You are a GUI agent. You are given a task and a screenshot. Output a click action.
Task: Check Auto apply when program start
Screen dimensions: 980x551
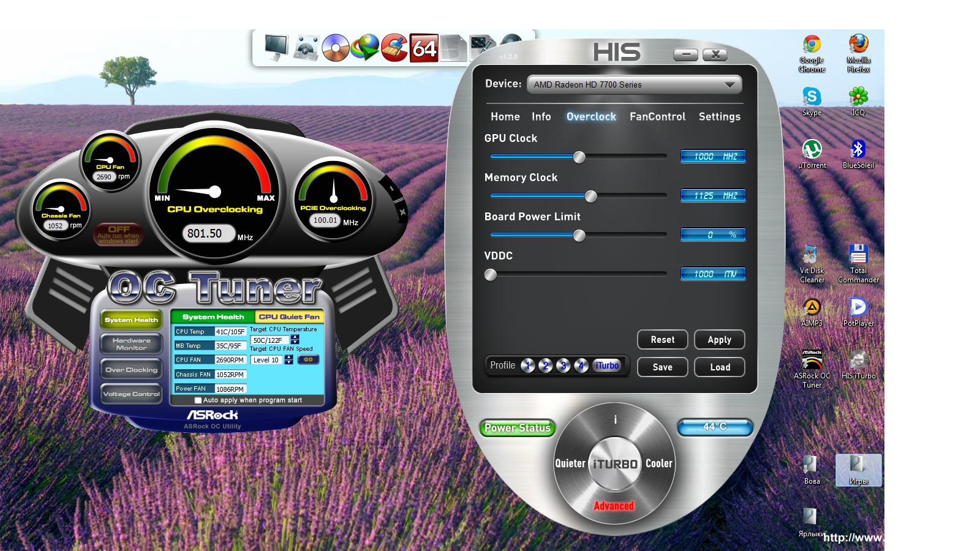(198, 400)
